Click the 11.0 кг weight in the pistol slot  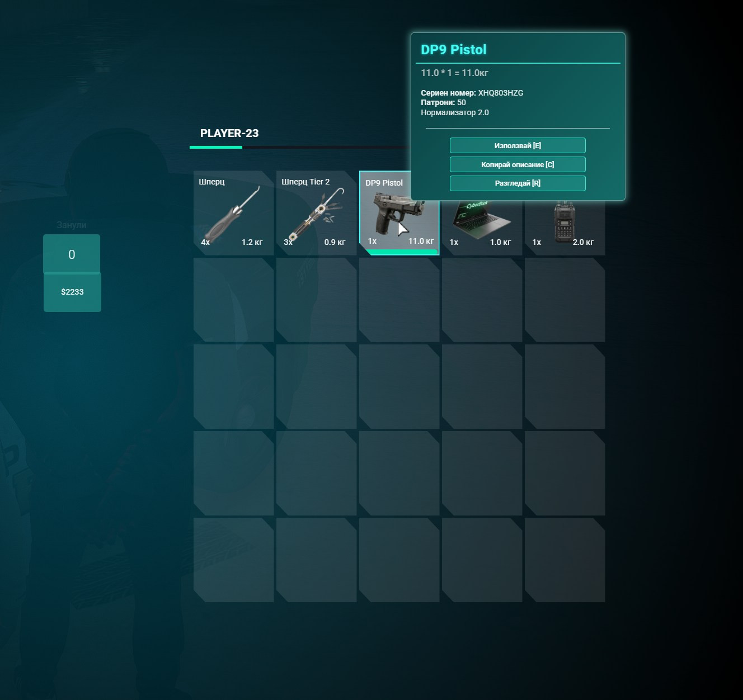click(421, 241)
